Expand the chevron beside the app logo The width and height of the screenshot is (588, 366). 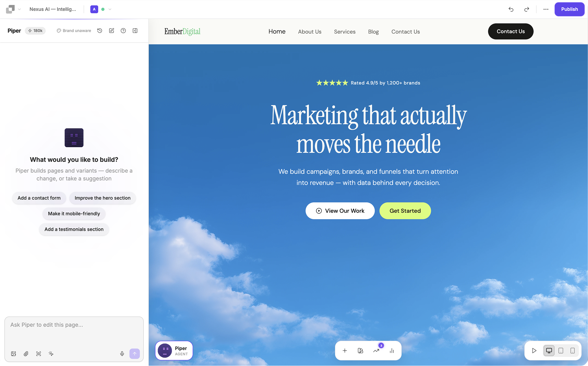(19, 9)
